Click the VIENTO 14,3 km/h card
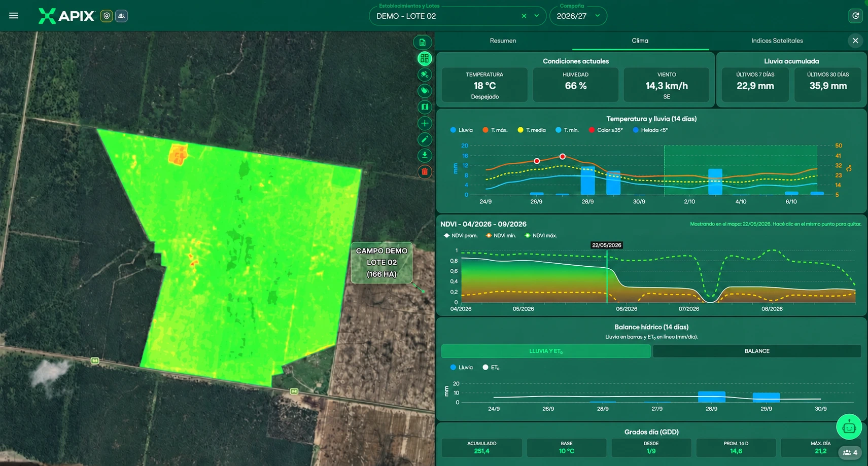The image size is (868, 466). coord(667,85)
